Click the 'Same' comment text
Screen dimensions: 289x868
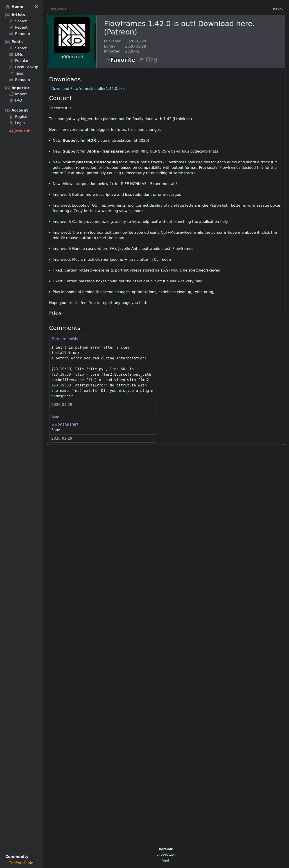tap(56, 430)
